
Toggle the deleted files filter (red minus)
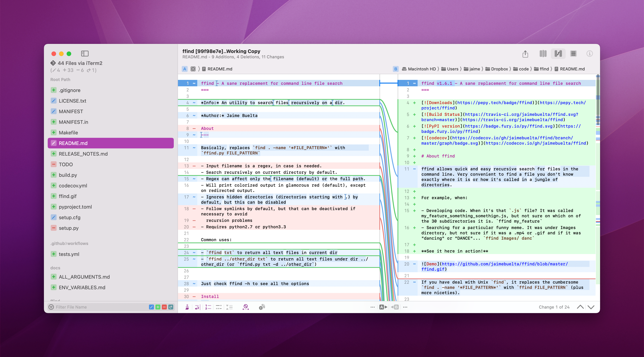click(x=164, y=307)
